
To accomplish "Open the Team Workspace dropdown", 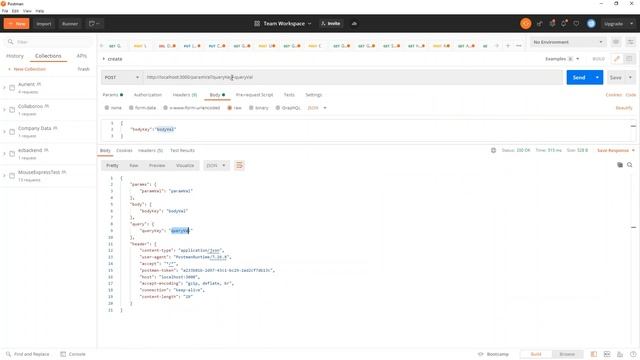I will [283, 24].
